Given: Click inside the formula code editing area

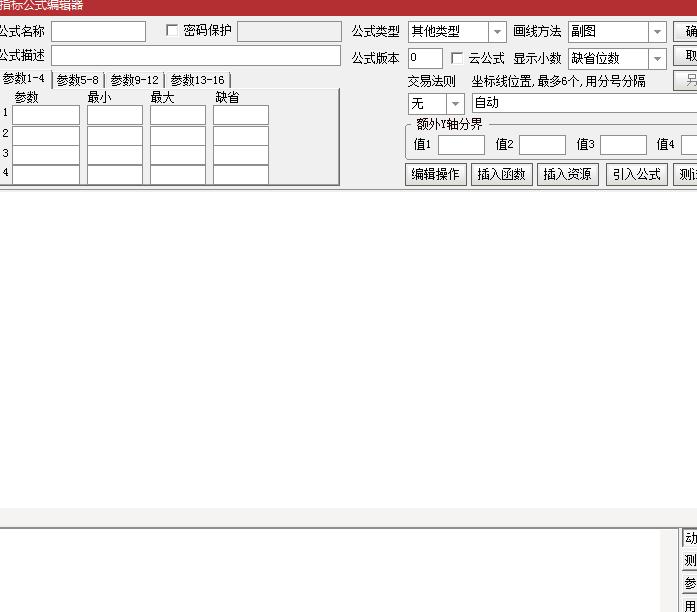Looking at the screenshot, I should coord(348,349).
